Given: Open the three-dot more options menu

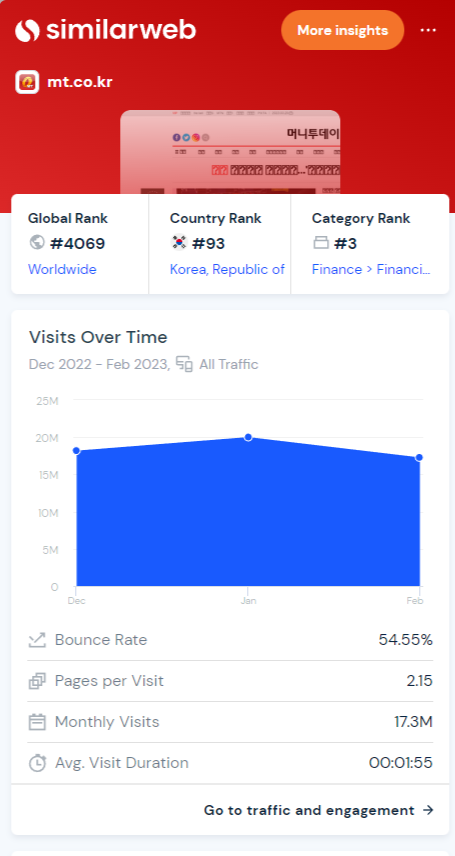Looking at the screenshot, I should 428,30.
